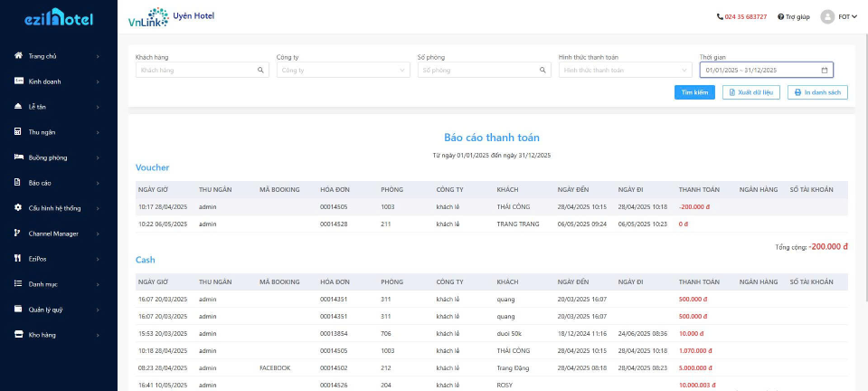Screen dimensions: 868x391
Task: Expand Trang chủ menu chevron
Action: (x=98, y=56)
